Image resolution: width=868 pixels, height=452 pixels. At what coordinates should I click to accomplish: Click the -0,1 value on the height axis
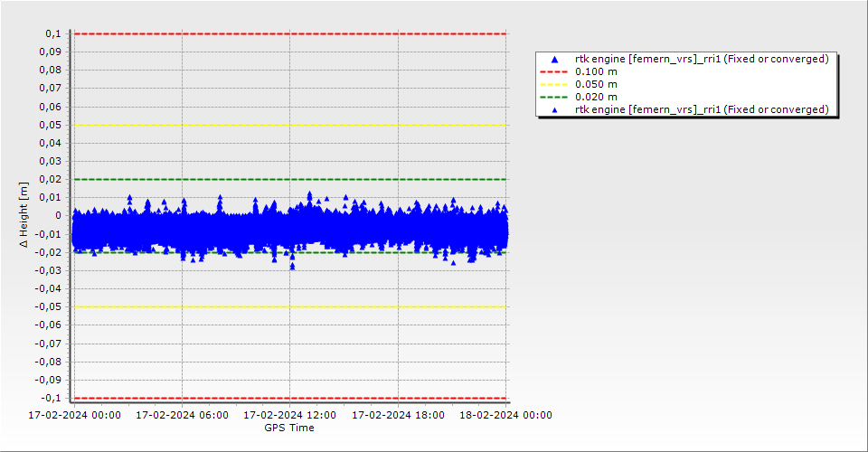coord(51,398)
